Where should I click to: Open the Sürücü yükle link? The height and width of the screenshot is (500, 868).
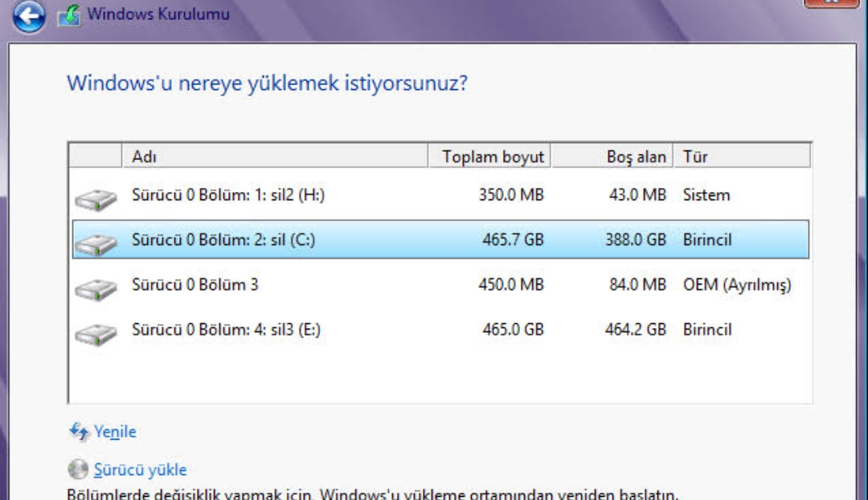[x=140, y=469]
